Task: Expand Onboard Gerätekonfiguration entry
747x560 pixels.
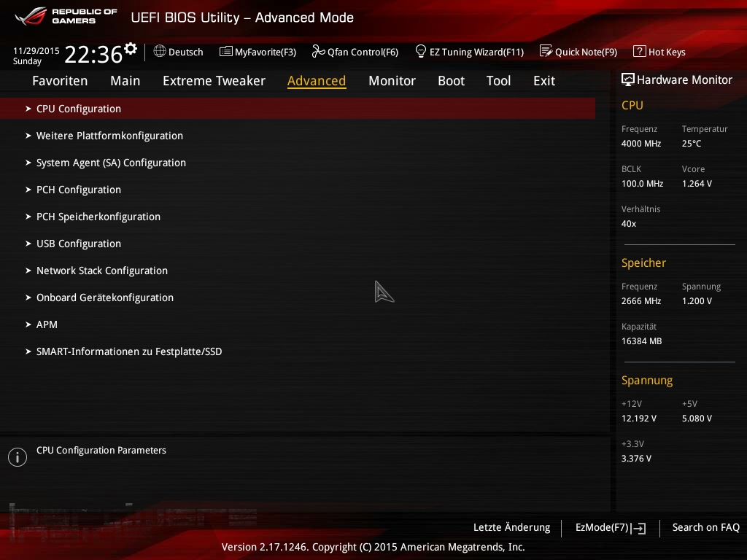Action: point(105,297)
